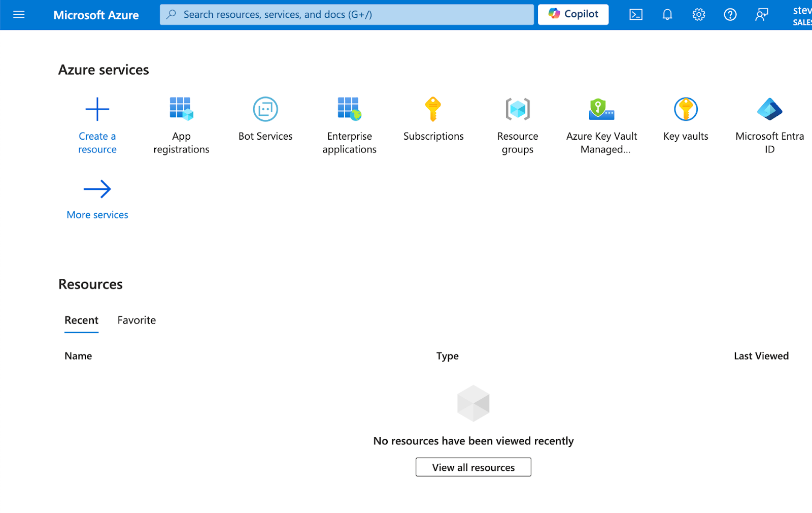
Task: Click the Resource groups label
Action: click(x=518, y=143)
